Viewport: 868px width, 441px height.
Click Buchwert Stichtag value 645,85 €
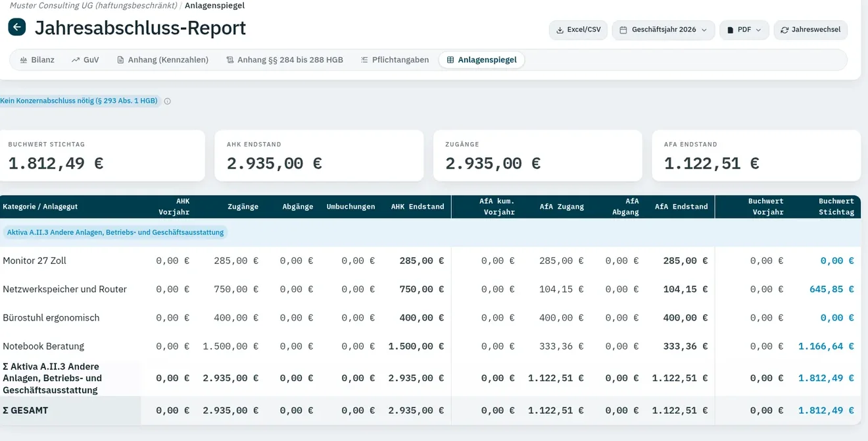pos(832,289)
